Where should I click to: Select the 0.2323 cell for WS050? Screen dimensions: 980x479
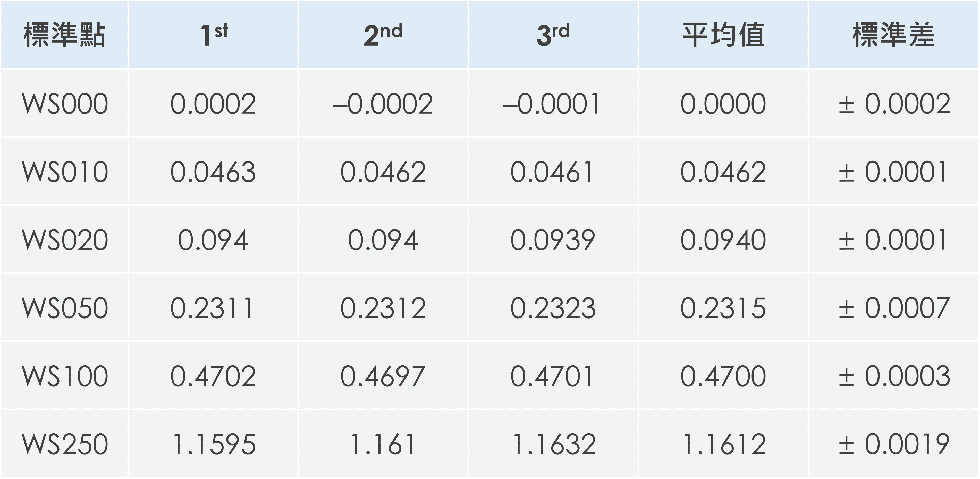[553, 308]
